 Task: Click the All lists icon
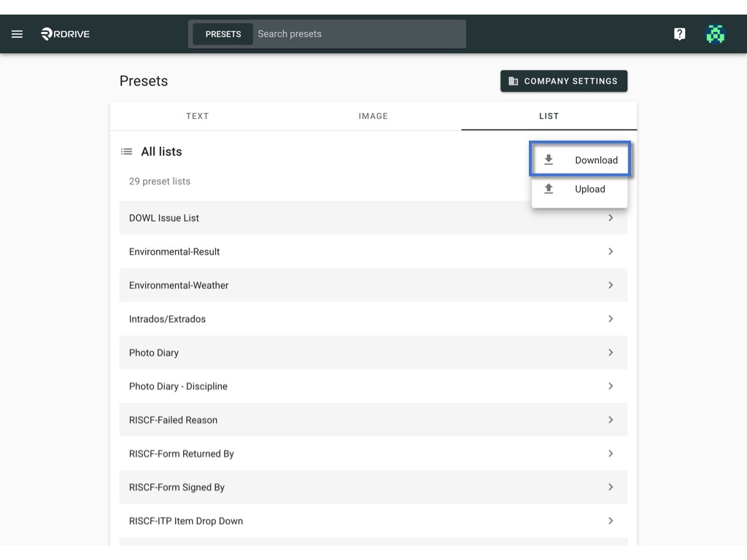[x=126, y=152]
